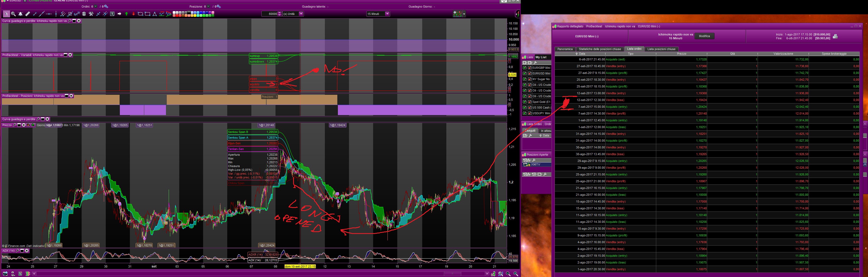Click the order dated 1-ago-2017 20.30.00

[x=707, y=269]
